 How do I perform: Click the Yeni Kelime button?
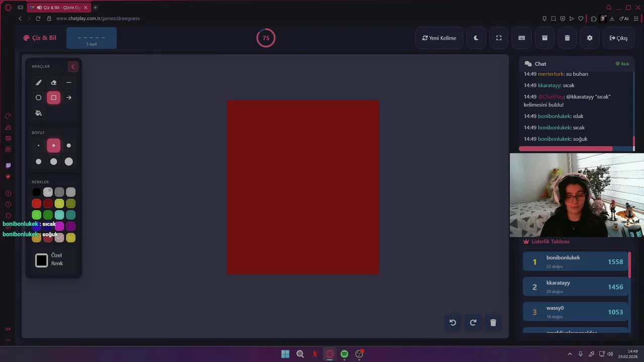pos(439,38)
